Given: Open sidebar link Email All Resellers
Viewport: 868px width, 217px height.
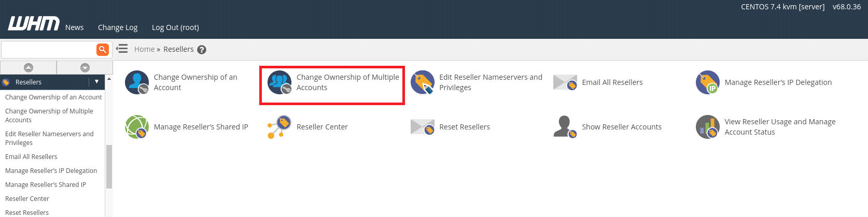Looking at the screenshot, I should [x=31, y=157].
